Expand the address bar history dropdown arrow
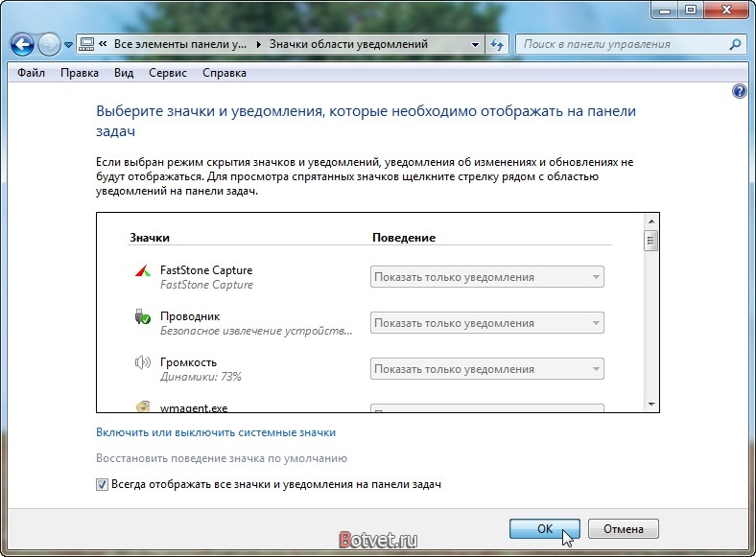Viewport: 756px width, 557px height. (x=476, y=44)
